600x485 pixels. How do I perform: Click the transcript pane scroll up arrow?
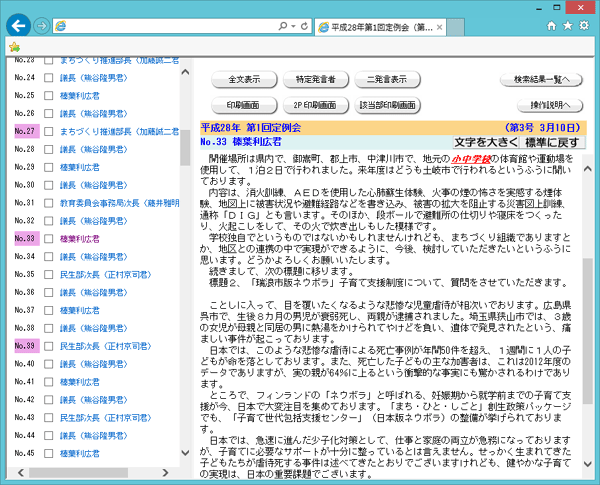point(588,169)
